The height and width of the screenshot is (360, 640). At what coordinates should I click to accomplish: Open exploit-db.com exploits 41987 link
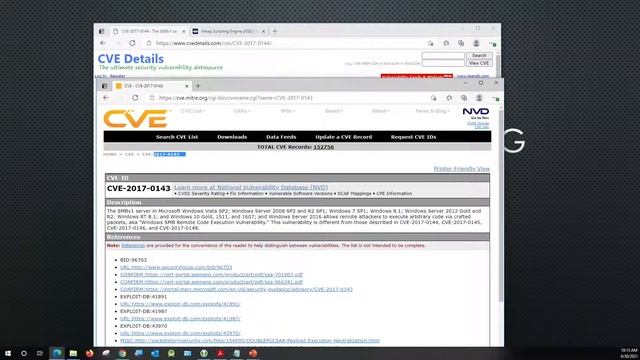tap(180, 319)
